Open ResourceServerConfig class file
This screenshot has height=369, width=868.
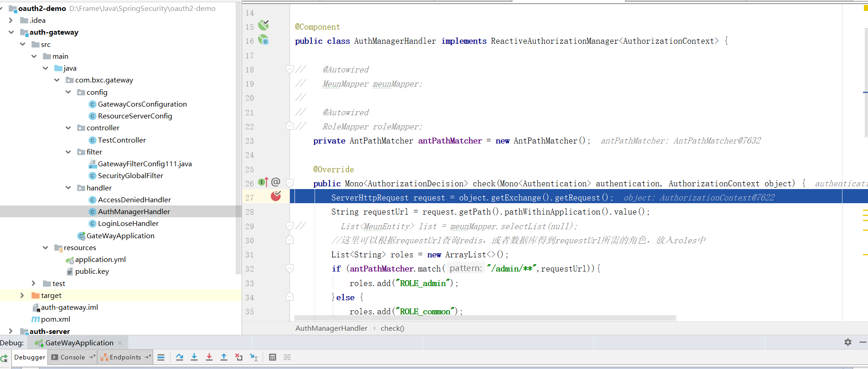click(135, 116)
